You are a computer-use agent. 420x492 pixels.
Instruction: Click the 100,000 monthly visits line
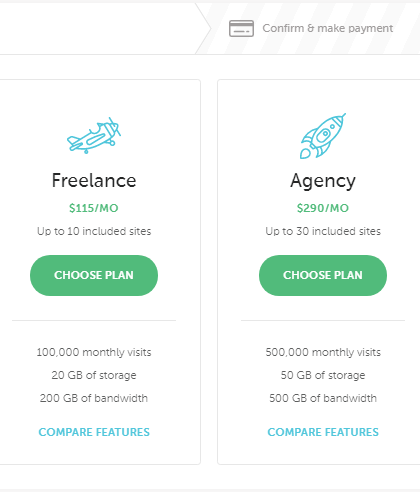coord(94,352)
